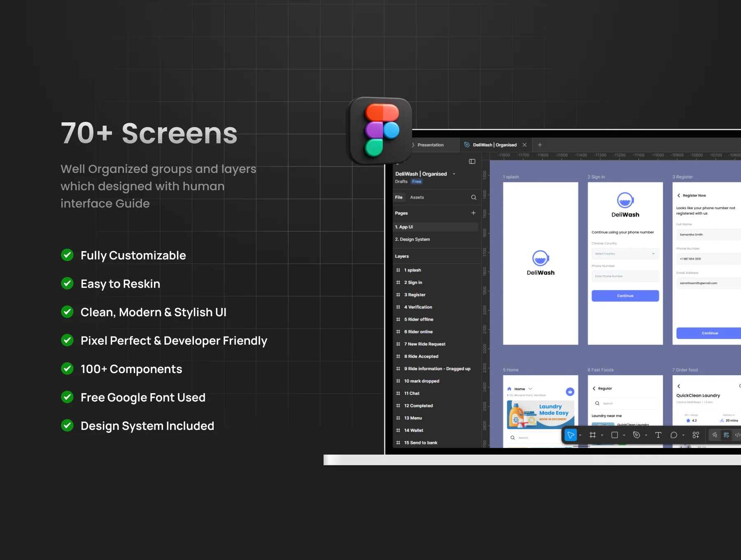
Task: Click the Drafts link
Action: (401, 182)
